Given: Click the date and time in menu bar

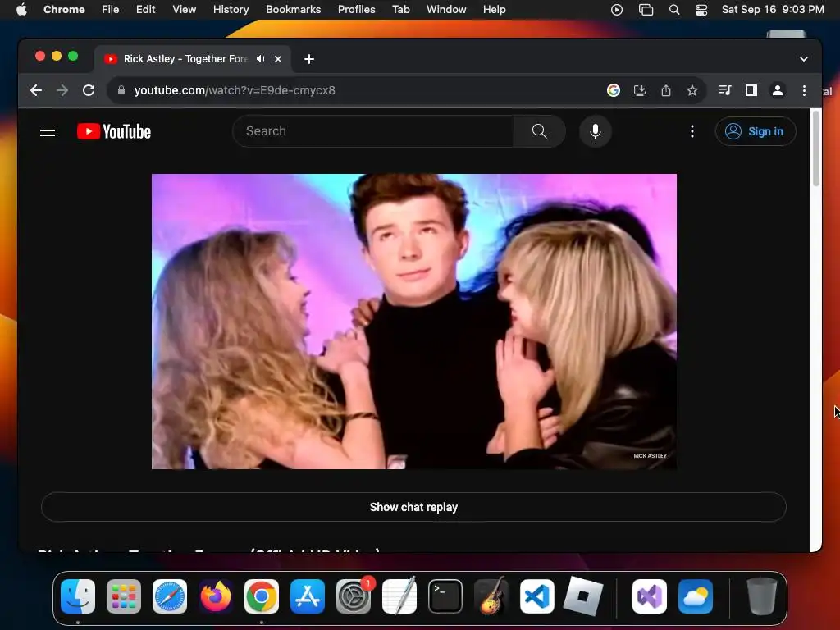Looking at the screenshot, I should tap(773, 10).
